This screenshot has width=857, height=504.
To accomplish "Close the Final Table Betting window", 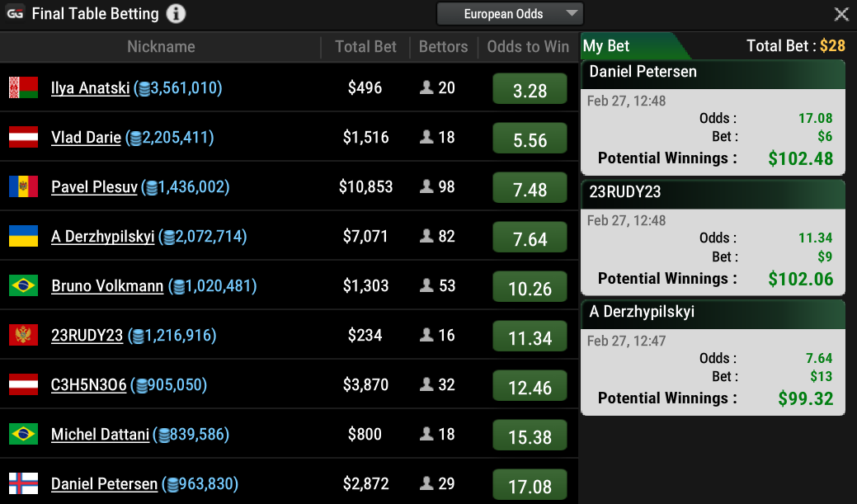I will pos(841,14).
